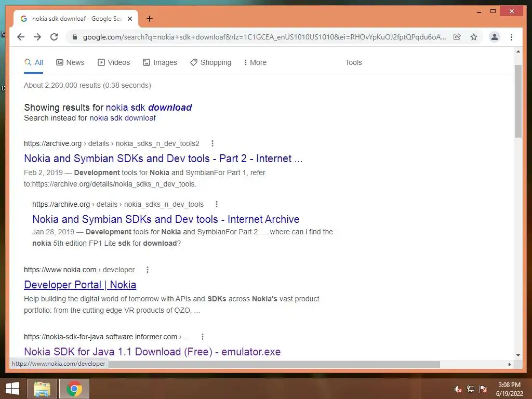Viewport: 532px width, 399px height.
Task: Open Action Center flag icon
Action: (x=483, y=389)
